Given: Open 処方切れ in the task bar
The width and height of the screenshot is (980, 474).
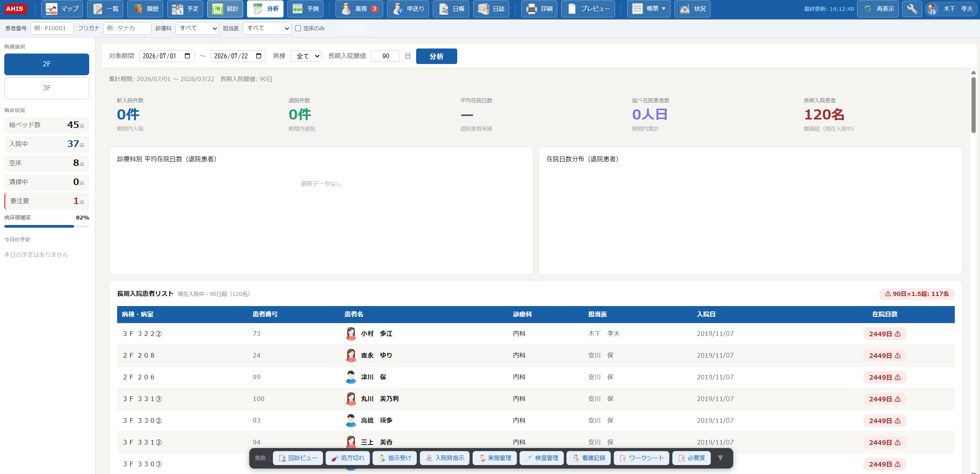Looking at the screenshot, I should click(x=348, y=458).
